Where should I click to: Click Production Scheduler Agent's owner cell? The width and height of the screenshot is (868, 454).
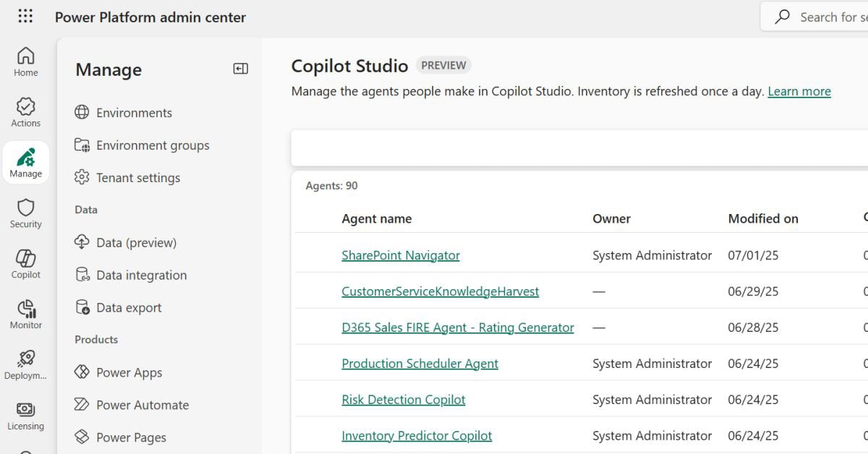click(x=652, y=364)
